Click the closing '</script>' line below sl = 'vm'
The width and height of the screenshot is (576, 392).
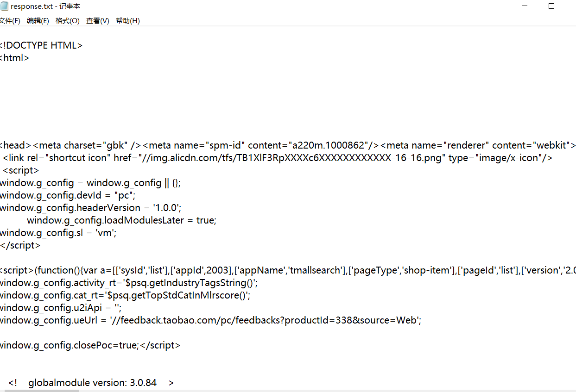tap(20, 245)
